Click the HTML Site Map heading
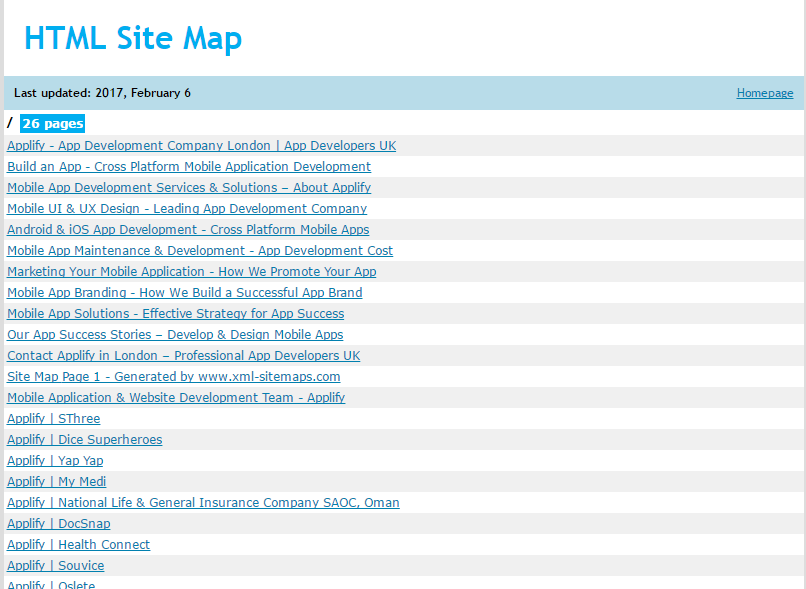Screen dimensions: 806x589 (x=133, y=39)
